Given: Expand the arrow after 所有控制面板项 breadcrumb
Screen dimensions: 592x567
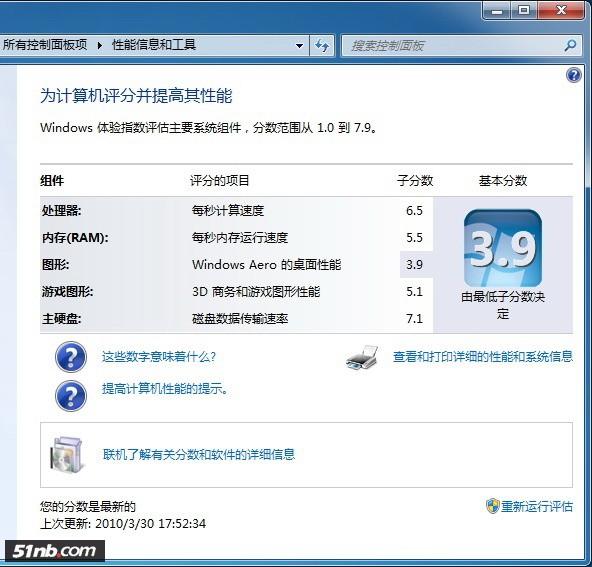Looking at the screenshot, I should point(100,46).
